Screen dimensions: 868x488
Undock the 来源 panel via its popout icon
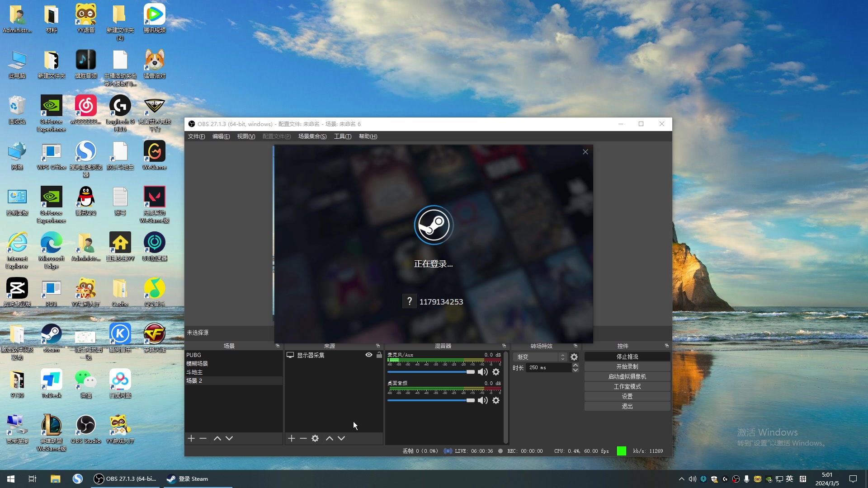pos(378,346)
